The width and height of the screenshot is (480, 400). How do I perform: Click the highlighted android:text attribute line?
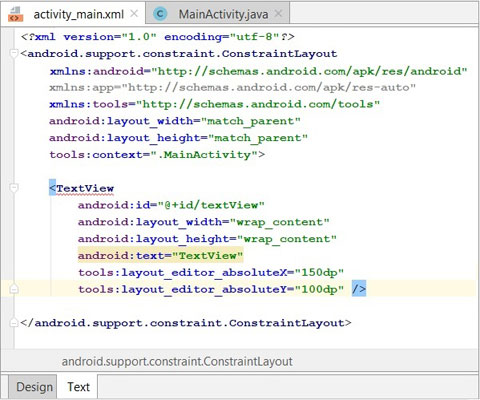tap(160, 256)
